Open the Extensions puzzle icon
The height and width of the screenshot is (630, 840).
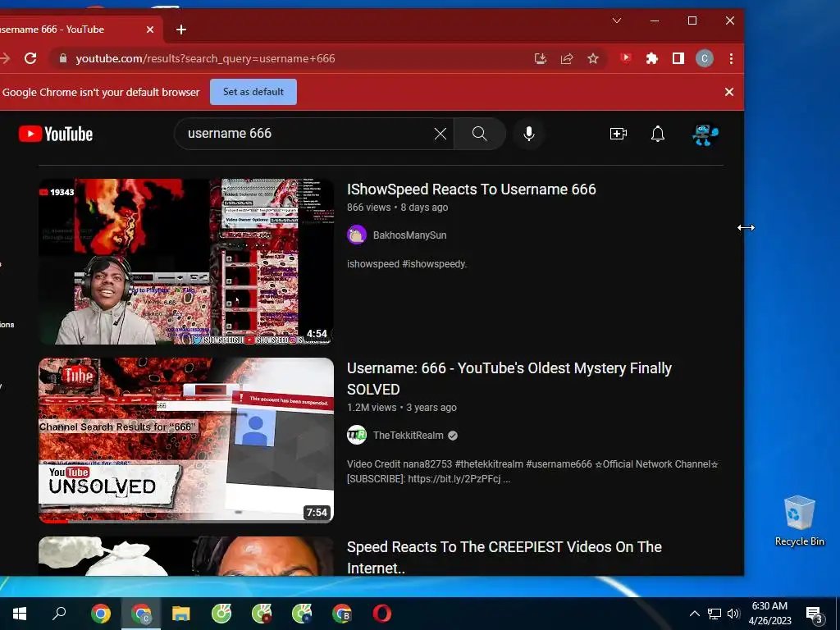pos(652,58)
